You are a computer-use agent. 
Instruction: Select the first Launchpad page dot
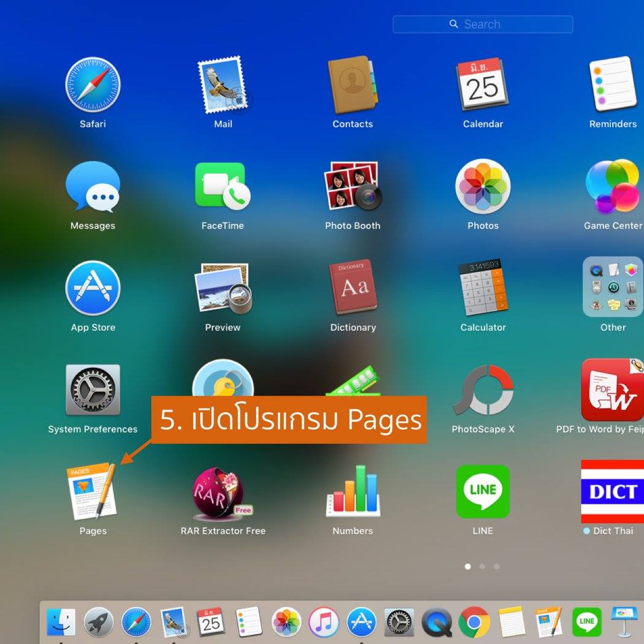pyautogui.click(x=467, y=566)
